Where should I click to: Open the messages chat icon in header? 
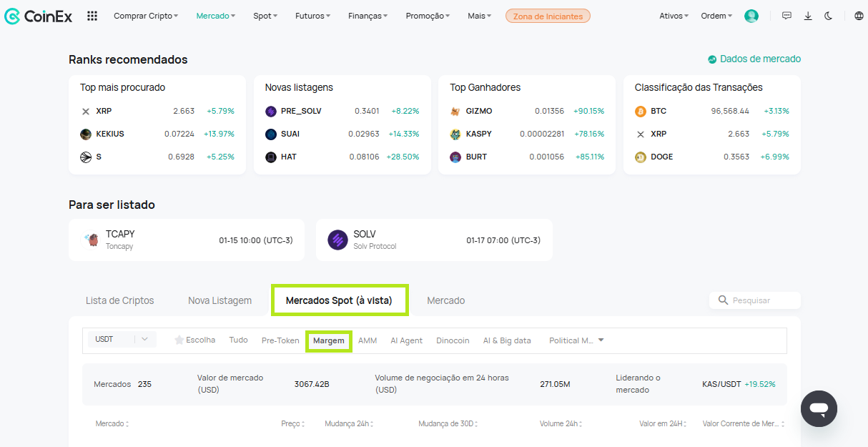tap(786, 16)
